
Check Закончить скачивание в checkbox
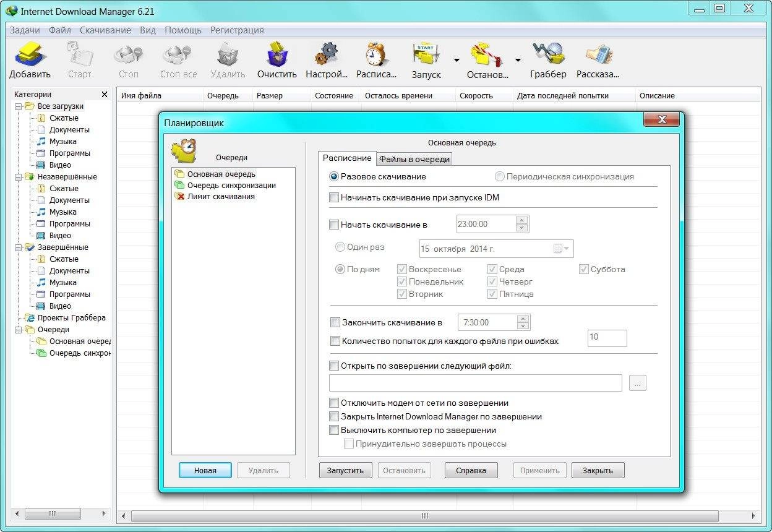pyautogui.click(x=335, y=322)
